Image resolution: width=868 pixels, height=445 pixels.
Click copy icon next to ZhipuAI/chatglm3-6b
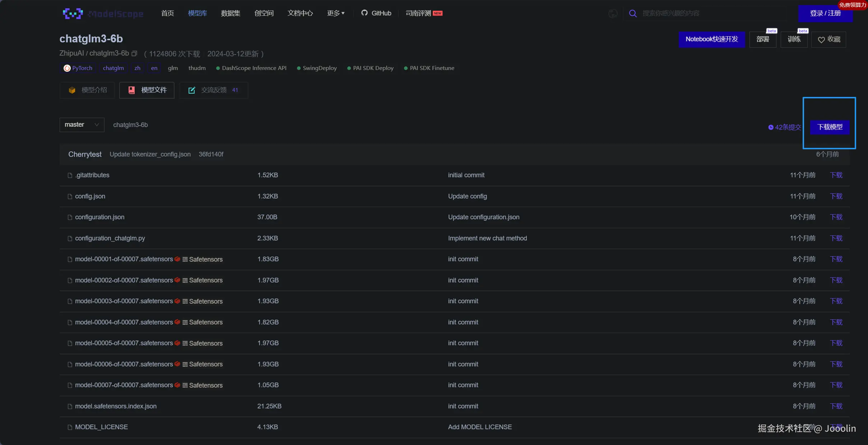[134, 53]
